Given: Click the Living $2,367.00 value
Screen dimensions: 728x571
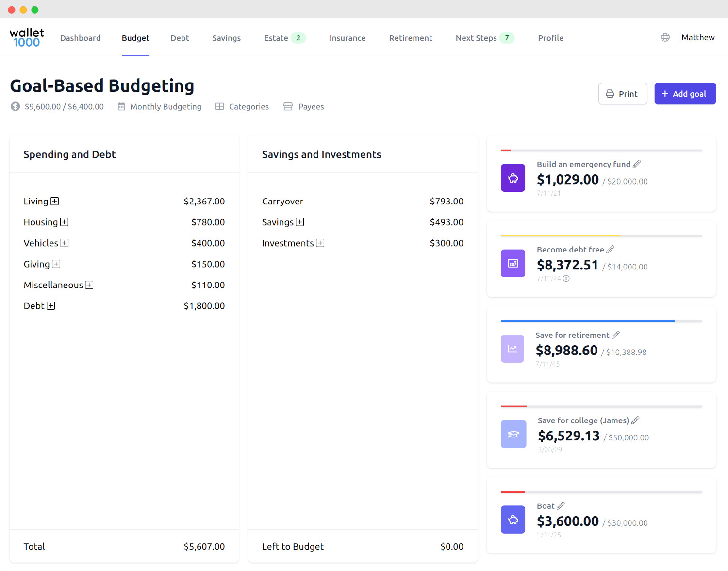Looking at the screenshot, I should pos(204,201).
